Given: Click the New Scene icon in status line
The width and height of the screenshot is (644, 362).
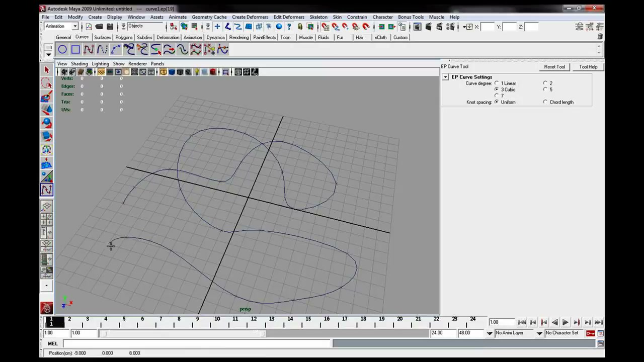Looking at the screenshot, I should [89, 27].
